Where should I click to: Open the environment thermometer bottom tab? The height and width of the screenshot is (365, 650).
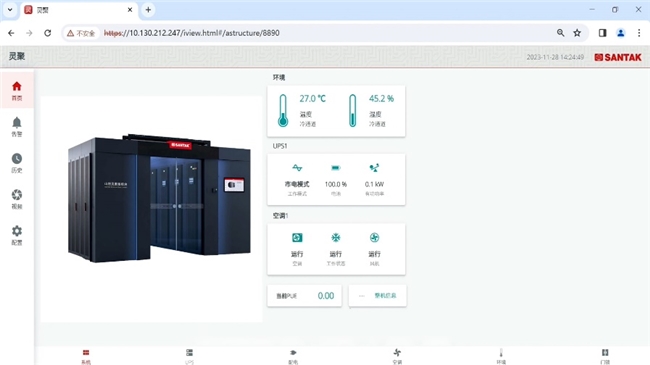coord(501,356)
